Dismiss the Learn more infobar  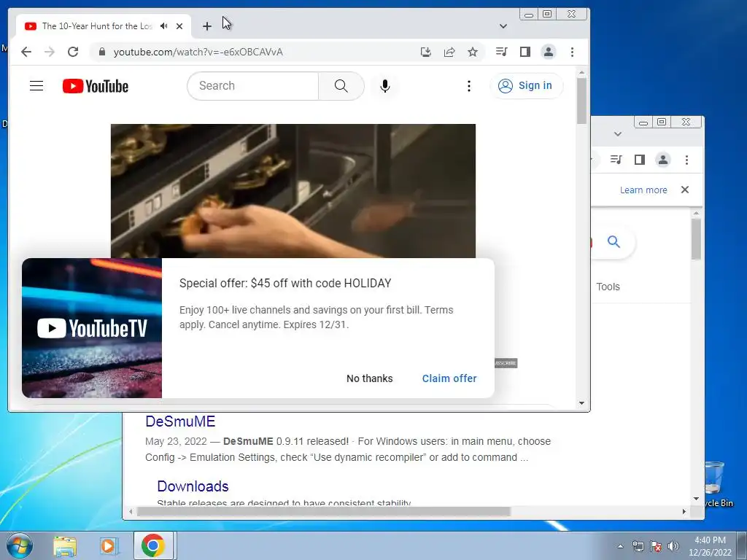click(685, 190)
